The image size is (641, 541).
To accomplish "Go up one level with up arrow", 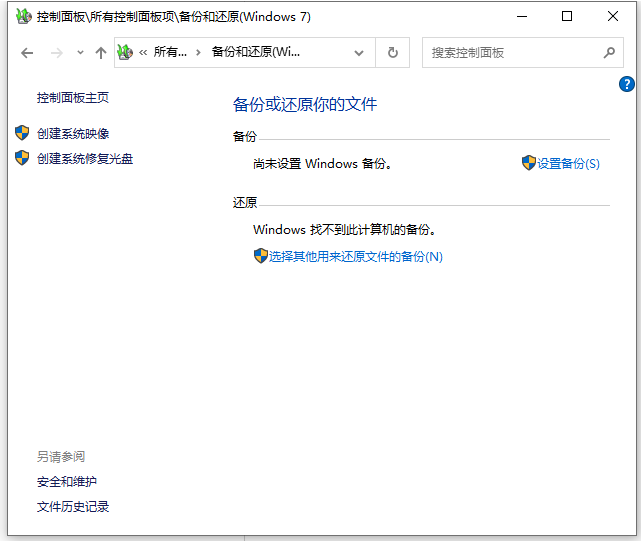I will (x=101, y=53).
